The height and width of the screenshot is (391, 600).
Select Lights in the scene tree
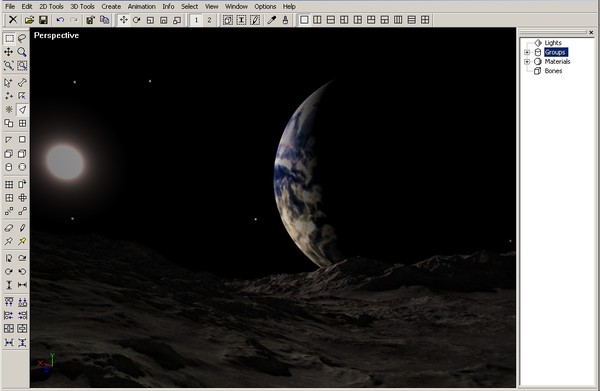pos(553,43)
